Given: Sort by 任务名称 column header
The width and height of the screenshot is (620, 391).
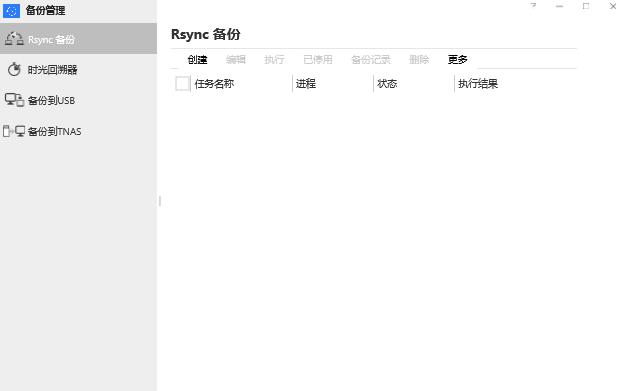Looking at the screenshot, I should coord(214,83).
